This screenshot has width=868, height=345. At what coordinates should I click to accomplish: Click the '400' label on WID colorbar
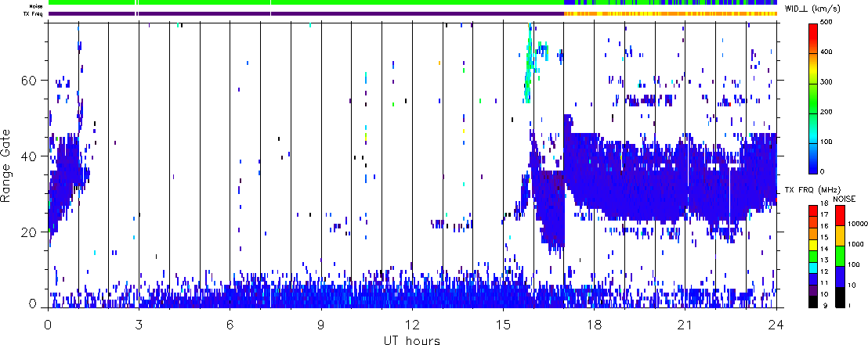[825, 52]
